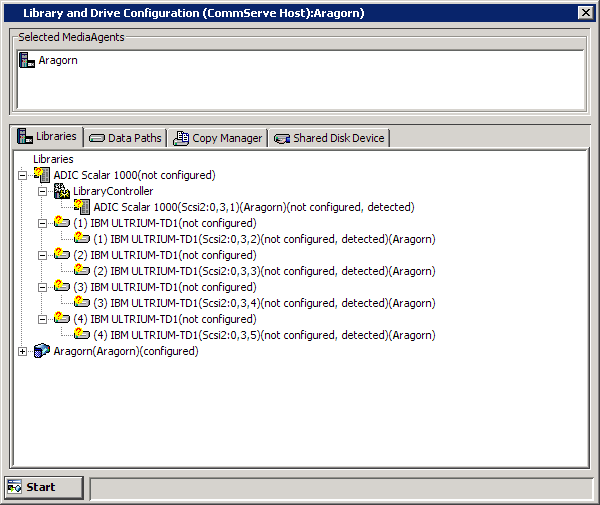Select (3) IBM ULTRIUM-TD1(not configured) row
600x505 pixels.
pos(165,287)
